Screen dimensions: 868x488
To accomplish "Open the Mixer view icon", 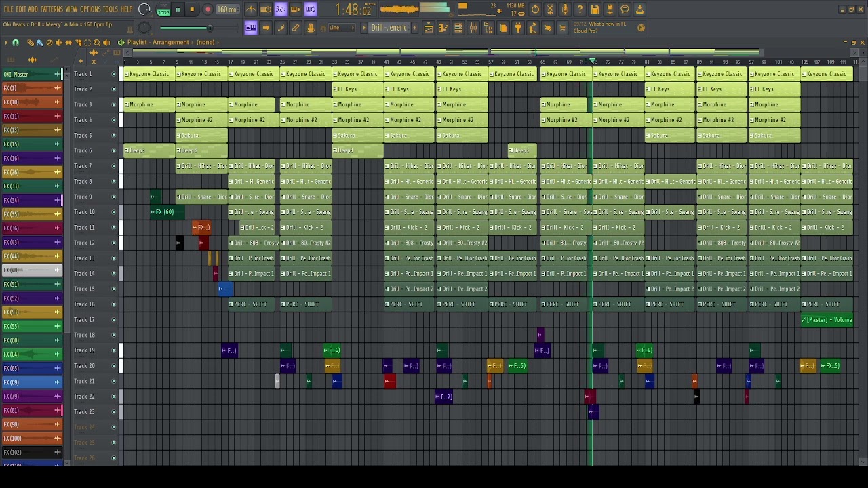I will 473,28.
